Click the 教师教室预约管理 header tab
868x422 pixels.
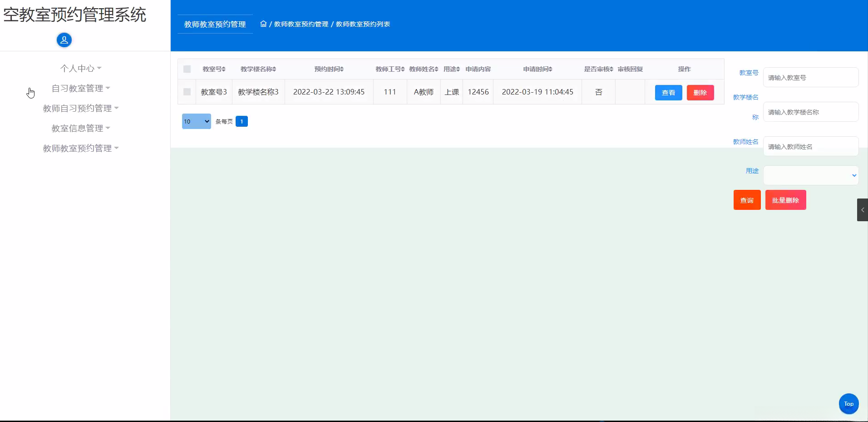(215, 24)
